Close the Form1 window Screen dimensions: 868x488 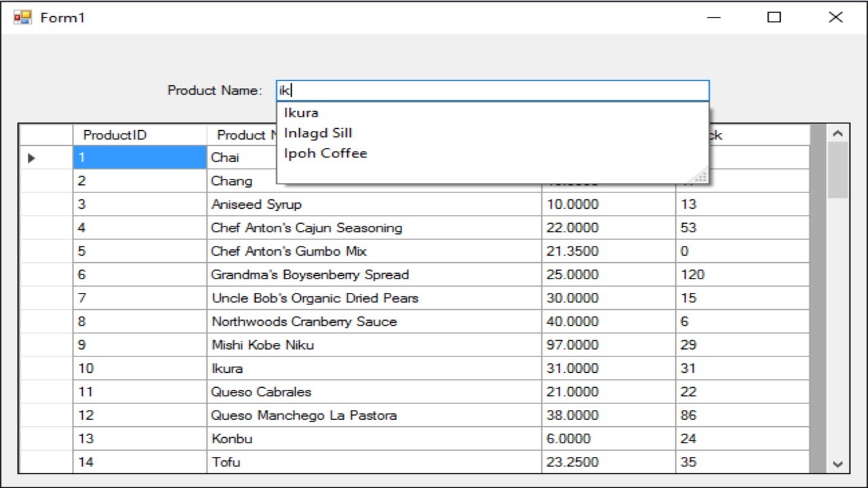pos(835,18)
